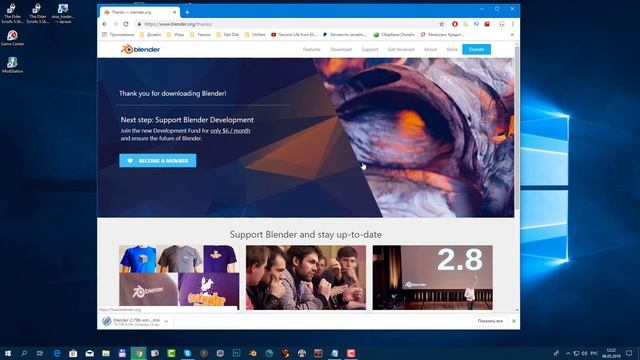Open the About menu item

[x=430, y=49]
